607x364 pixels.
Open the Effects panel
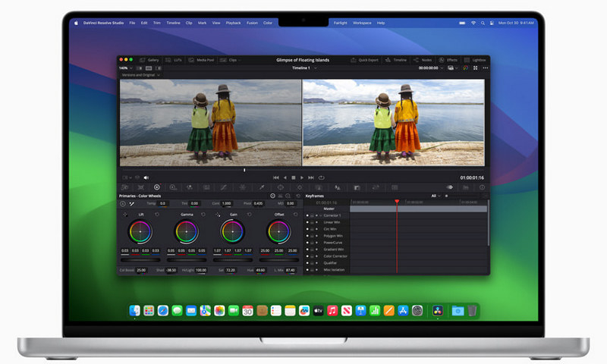pyautogui.click(x=449, y=59)
